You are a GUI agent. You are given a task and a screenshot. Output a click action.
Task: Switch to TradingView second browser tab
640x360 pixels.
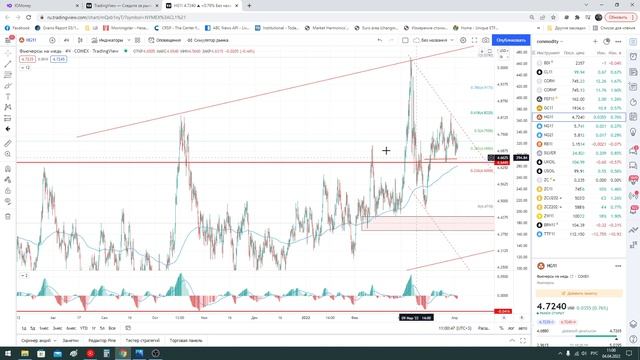coord(122,6)
